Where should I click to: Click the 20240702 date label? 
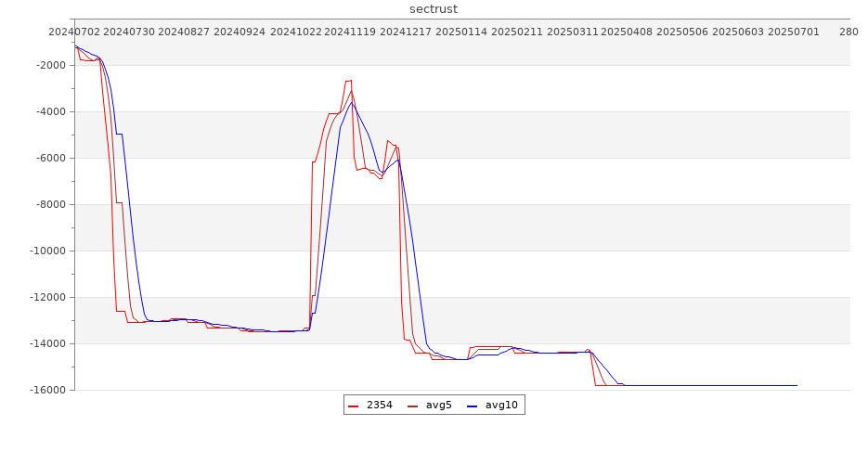(74, 32)
